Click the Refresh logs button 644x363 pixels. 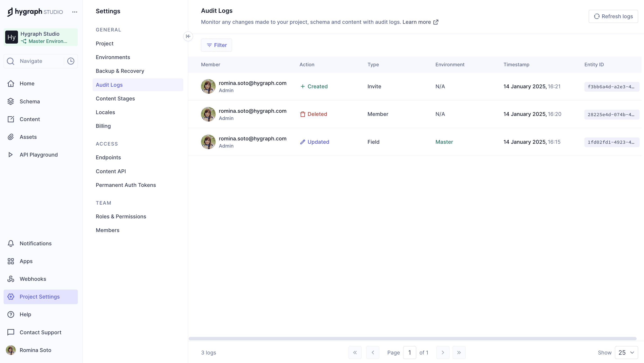[613, 16]
